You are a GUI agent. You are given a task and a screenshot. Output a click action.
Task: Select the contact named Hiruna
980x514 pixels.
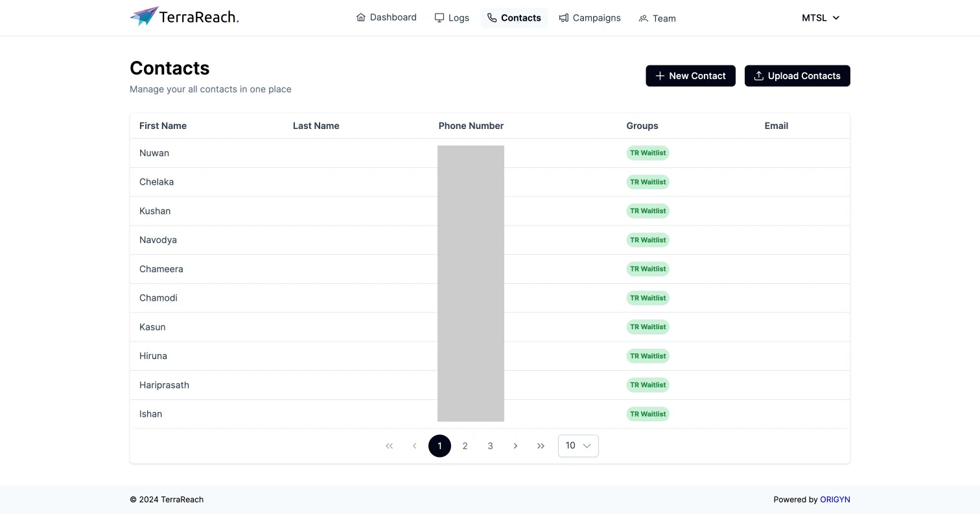tap(153, 356)
